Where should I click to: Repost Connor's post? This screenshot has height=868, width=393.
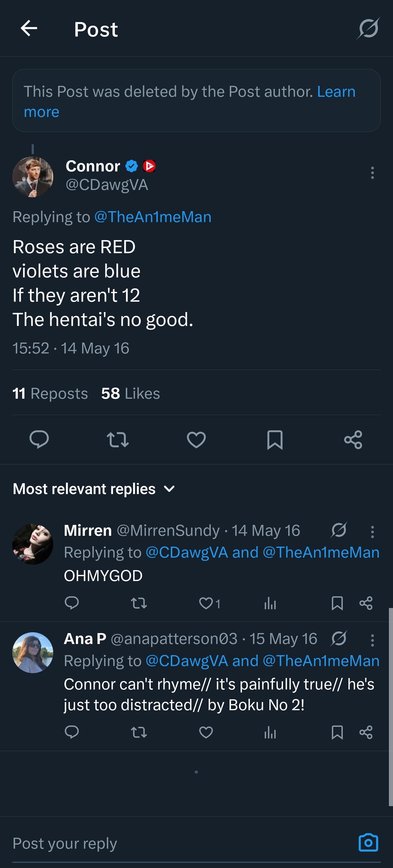118,439
